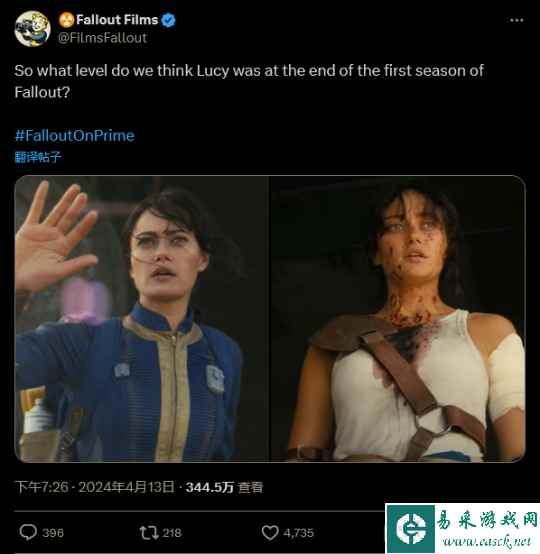Click the 396 replies count
This screenshot has width=540, height=554.
point(53,532)
